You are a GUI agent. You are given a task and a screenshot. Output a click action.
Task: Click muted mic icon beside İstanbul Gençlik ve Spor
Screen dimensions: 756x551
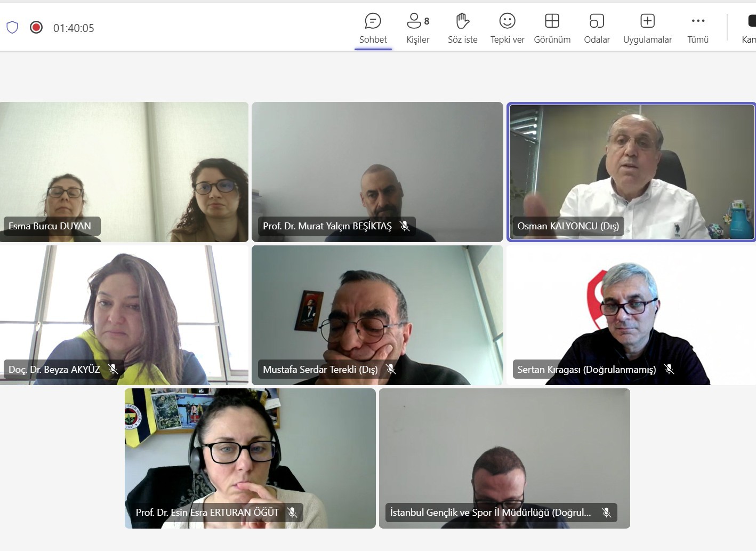tap(606, 513)
